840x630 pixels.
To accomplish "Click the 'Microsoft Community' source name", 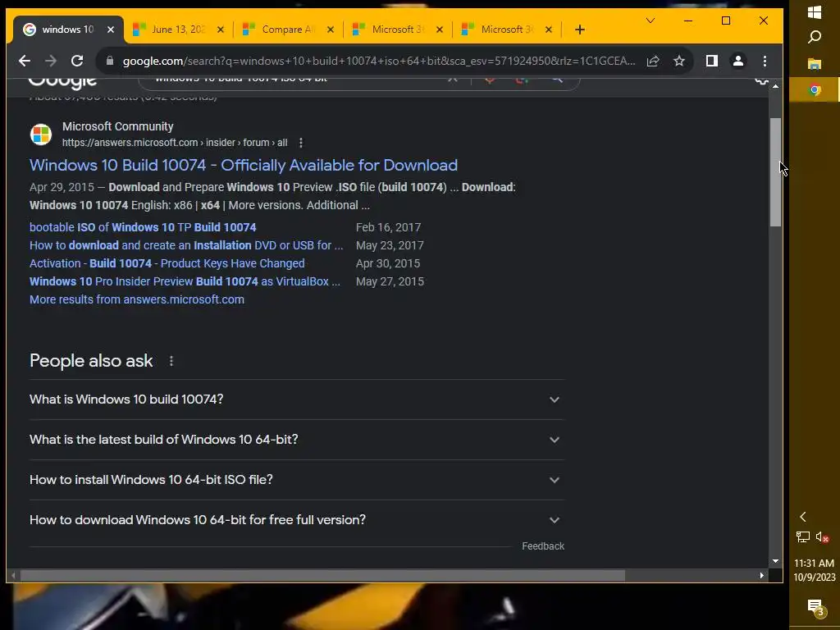I will click(x=117, y=126).
